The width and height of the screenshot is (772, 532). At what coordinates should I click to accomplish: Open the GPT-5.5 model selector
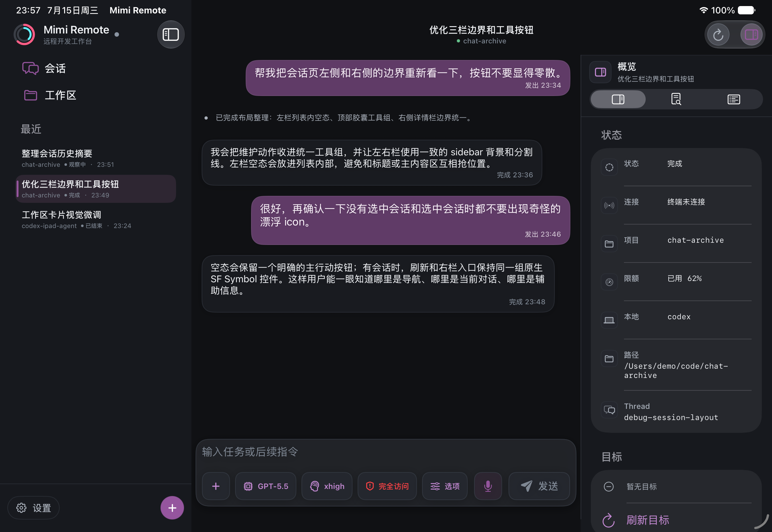click(266, 486)
